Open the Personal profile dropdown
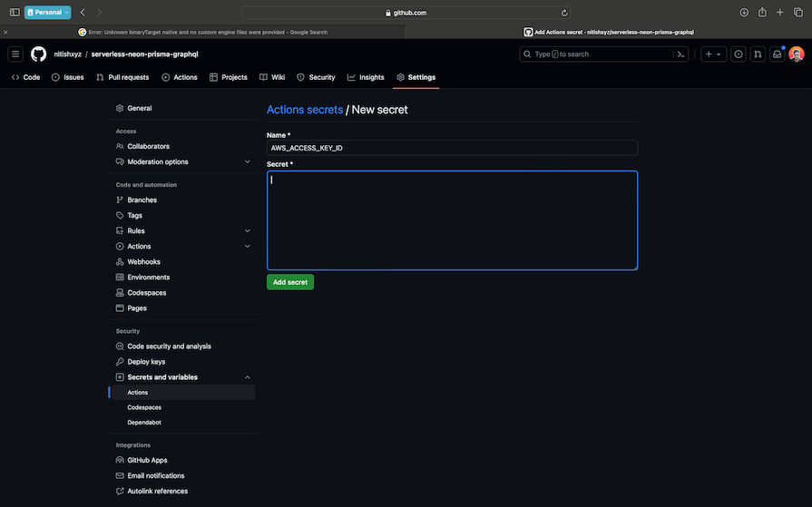 coord(48,13)
